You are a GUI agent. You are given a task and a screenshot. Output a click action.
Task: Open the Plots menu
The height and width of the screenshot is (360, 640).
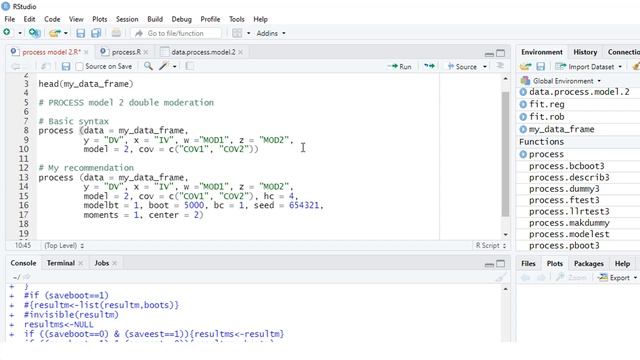coord(100,19)
